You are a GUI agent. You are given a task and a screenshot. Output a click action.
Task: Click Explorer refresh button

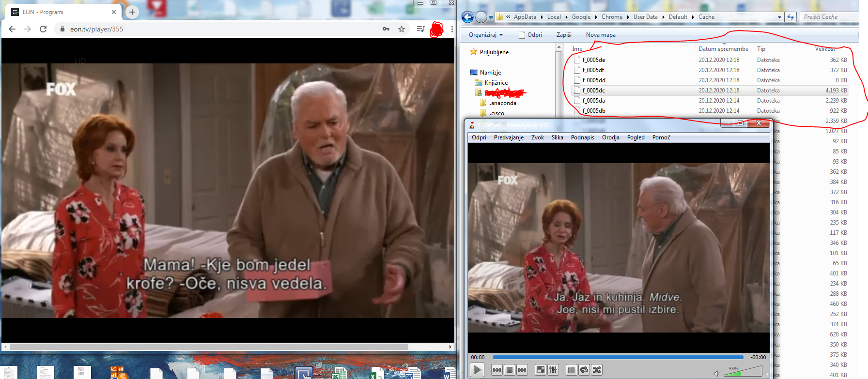pos(790,17)
